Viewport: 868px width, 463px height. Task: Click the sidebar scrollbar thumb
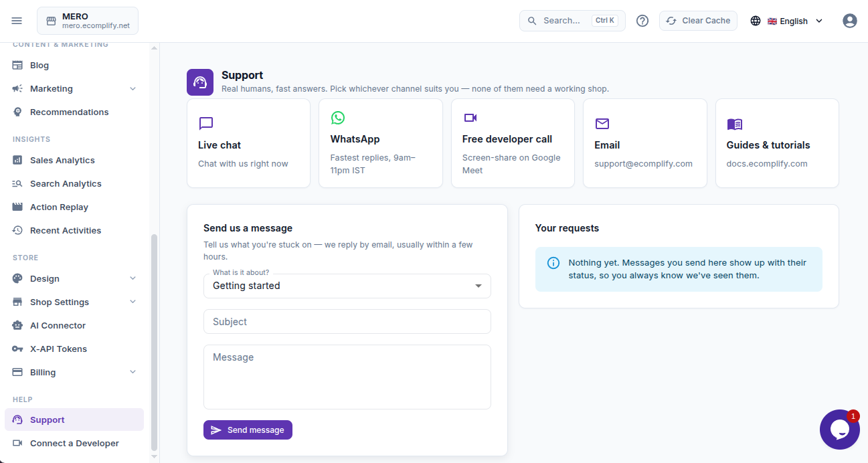coord(155,343)
